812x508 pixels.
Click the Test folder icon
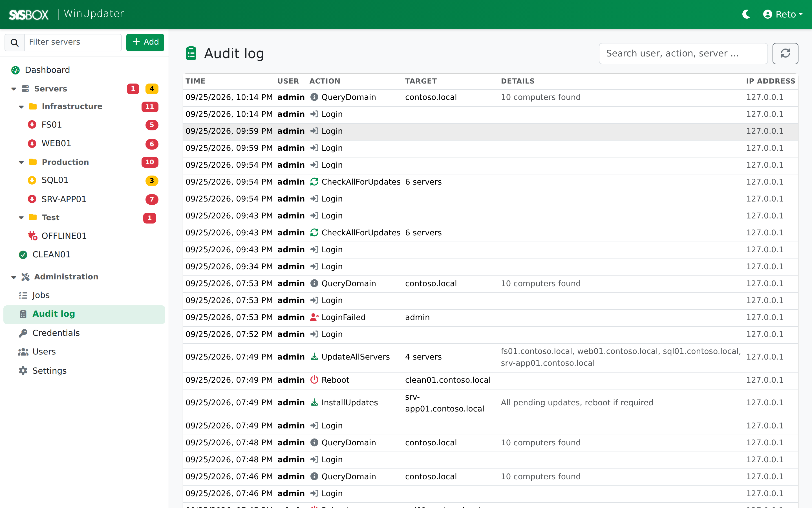32,217
